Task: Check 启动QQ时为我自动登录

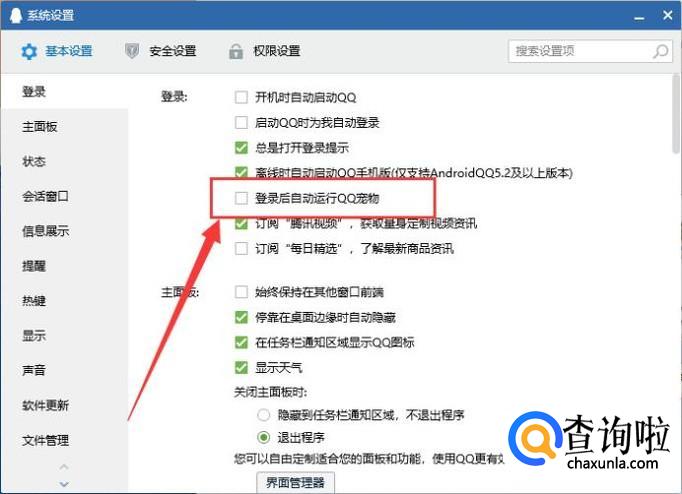Action: (x=241, y=123)
